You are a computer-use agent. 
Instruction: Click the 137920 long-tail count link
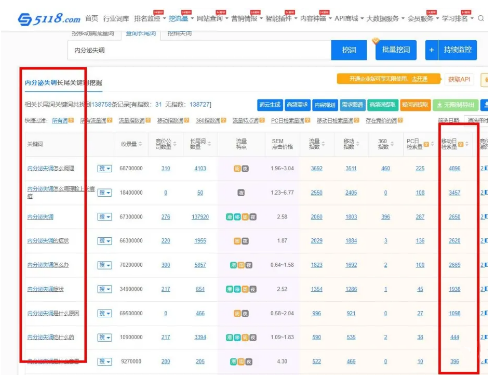[x=200, y=217]
